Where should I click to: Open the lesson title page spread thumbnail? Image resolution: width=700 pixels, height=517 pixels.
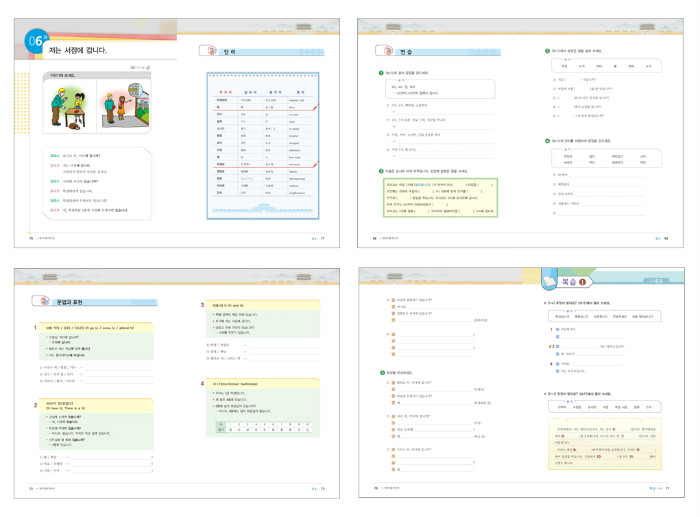point(174,130)
